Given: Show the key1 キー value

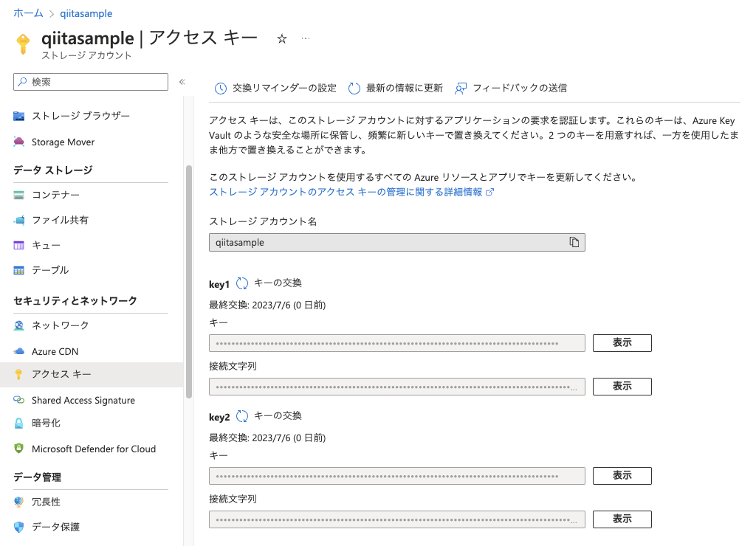Looking at the screenshot, I should (622, 343).
